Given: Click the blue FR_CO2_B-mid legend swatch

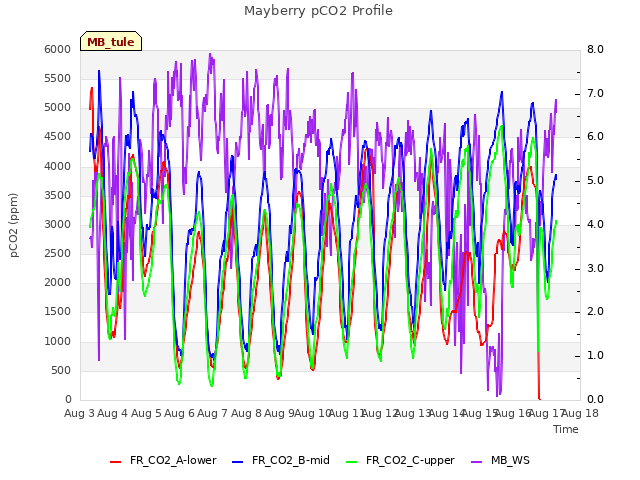Looking at the screenshot, I should click(238, 462).
